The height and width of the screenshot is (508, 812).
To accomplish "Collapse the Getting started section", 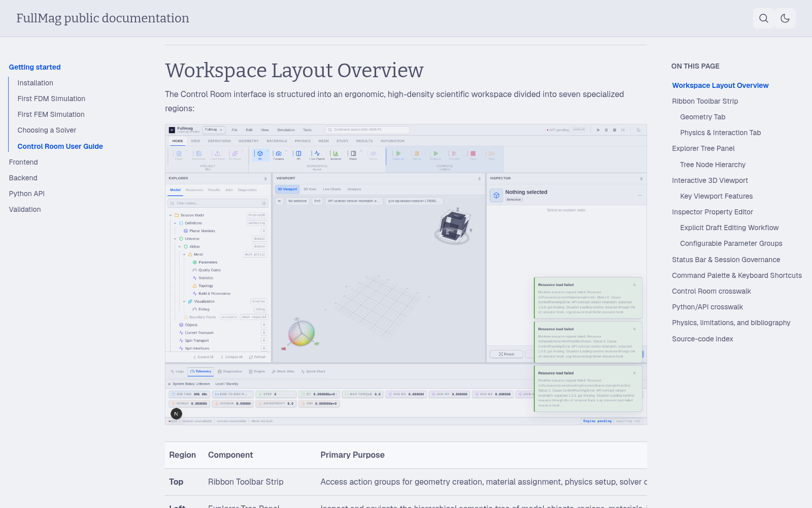I will 35,67.
